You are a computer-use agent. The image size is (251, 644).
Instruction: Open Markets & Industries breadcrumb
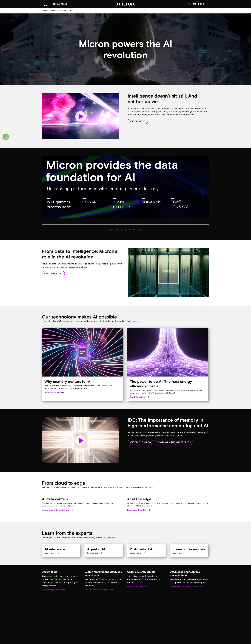tap(58, 11)
